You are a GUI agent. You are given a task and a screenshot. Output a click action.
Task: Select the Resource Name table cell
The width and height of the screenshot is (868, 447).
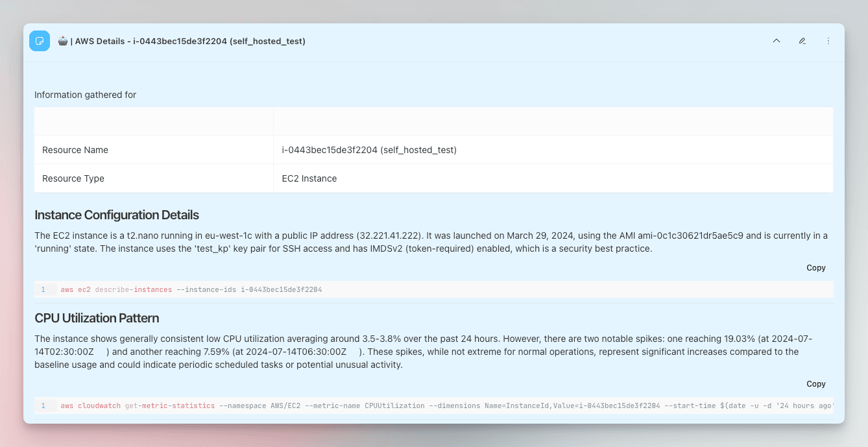154,150
